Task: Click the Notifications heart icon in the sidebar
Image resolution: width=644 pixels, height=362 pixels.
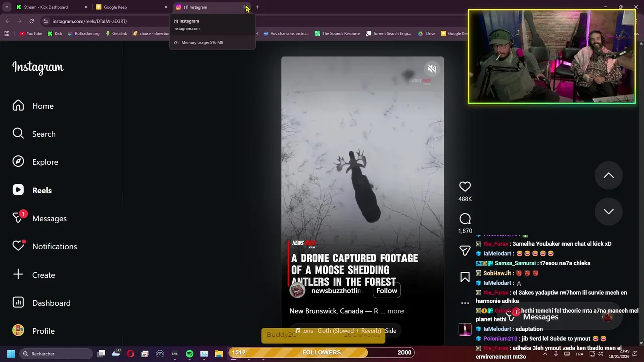Action: [x=19, y=245]
